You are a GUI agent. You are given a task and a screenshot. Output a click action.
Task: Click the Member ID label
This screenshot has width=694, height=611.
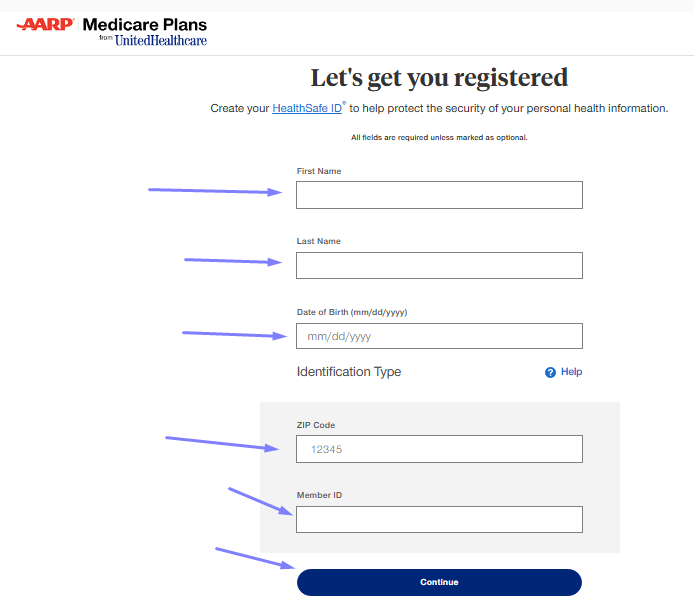[319, 495]
